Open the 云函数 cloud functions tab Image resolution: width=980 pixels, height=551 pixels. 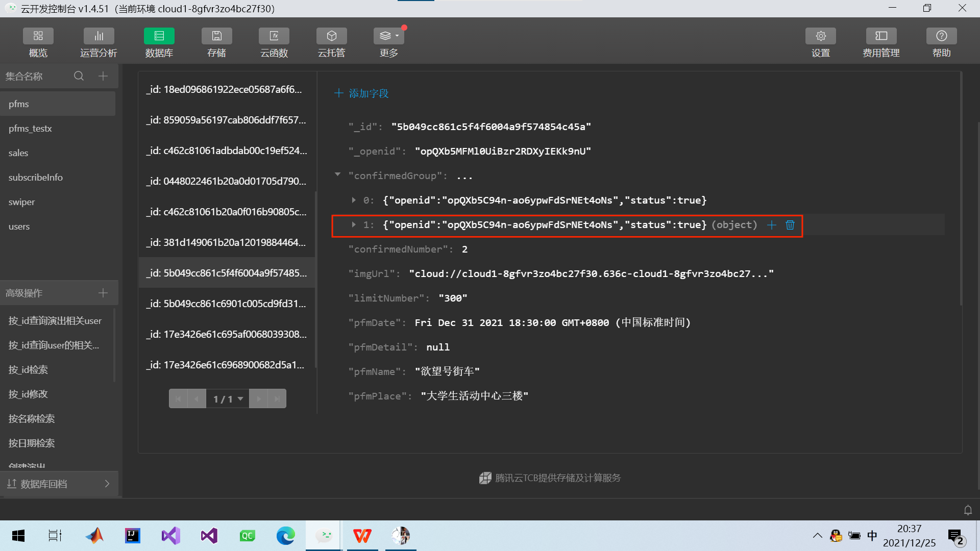point(274,43)
